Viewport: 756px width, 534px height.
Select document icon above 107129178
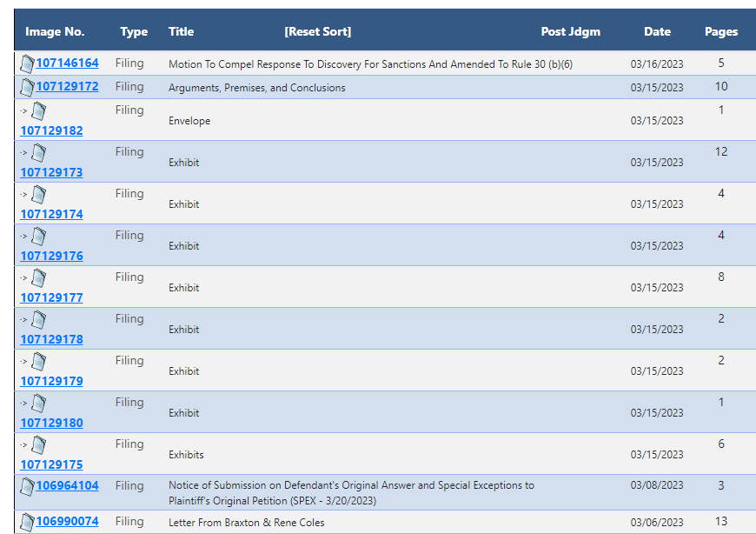[38, 320]
